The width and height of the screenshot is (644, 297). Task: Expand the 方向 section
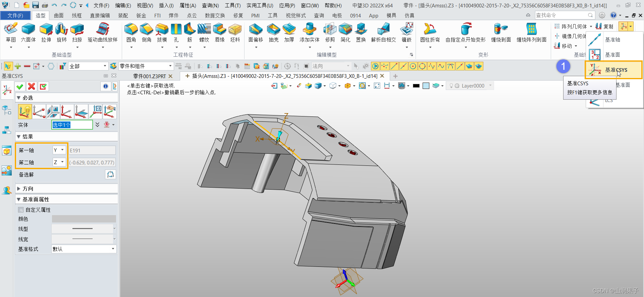(x=19, y=189)
